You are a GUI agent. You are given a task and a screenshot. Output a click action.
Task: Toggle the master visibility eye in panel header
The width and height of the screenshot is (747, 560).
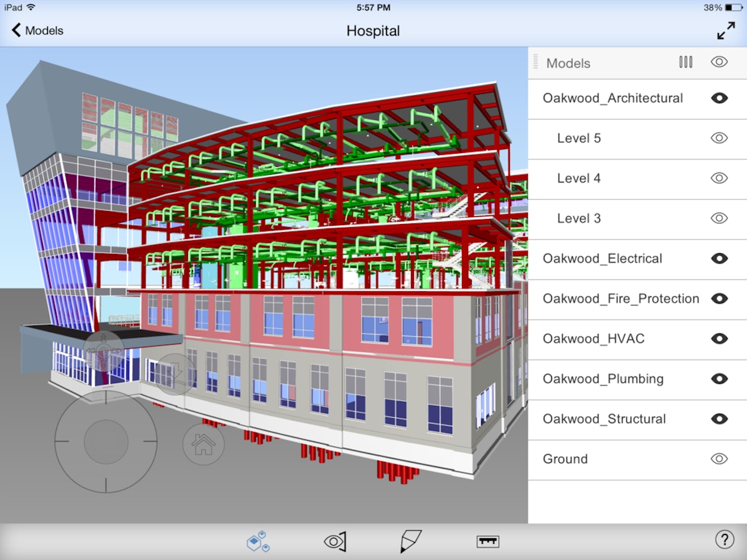[719, 62]
